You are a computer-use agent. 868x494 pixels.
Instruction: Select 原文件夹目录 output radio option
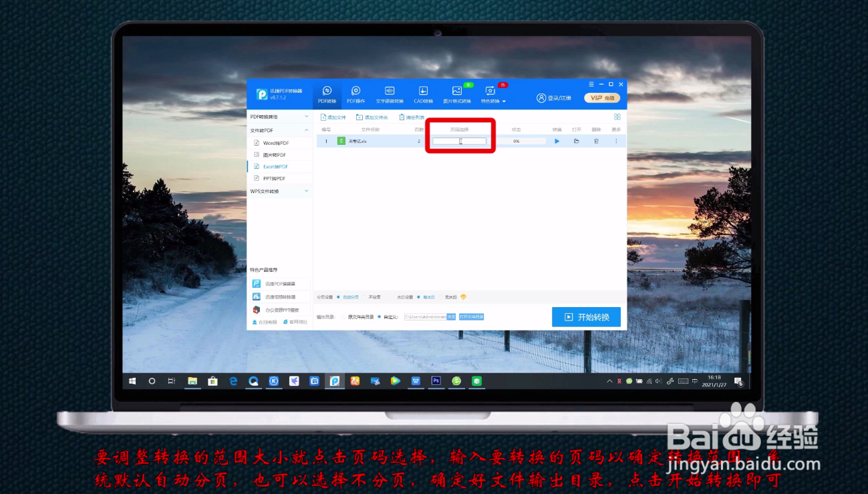tap(357, 317)
